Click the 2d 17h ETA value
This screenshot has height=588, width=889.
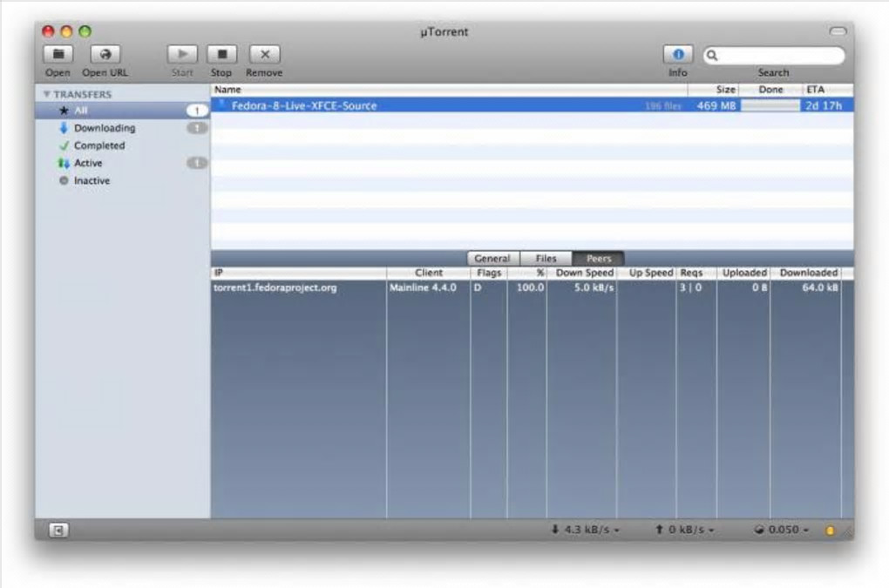click(x=824, y=105)
